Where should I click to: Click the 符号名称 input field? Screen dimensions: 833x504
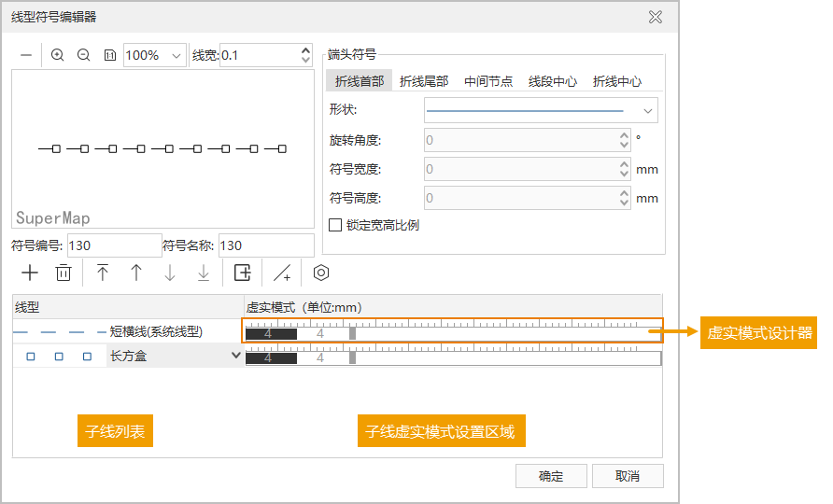tap(266, 245)
